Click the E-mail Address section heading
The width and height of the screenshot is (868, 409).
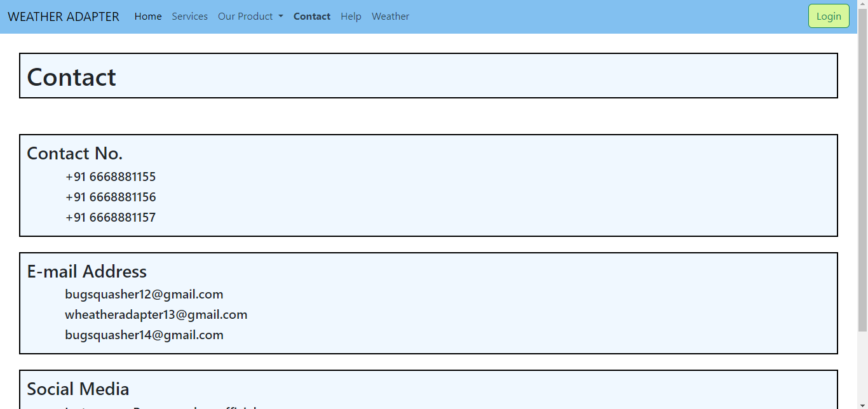tap(86, 272)
